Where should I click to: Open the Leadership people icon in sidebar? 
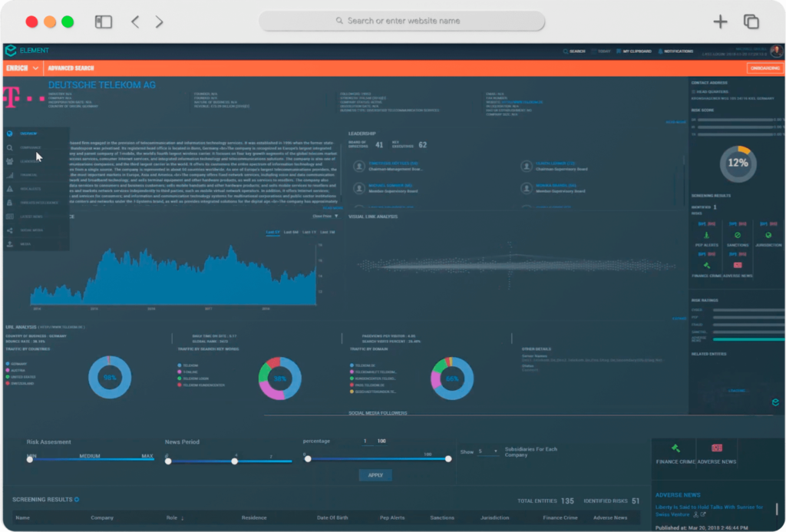[9, 161]
